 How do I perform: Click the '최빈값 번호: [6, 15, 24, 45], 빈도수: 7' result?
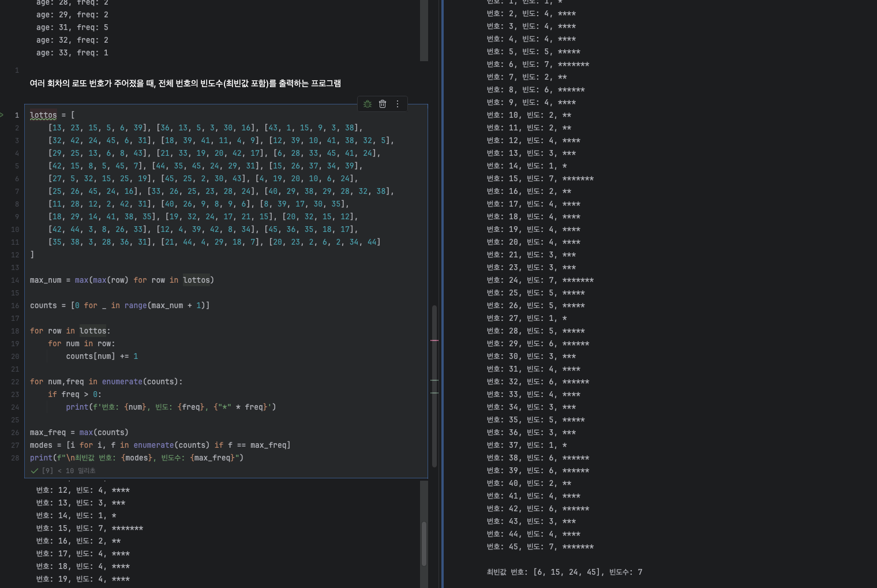click(564, 572)
